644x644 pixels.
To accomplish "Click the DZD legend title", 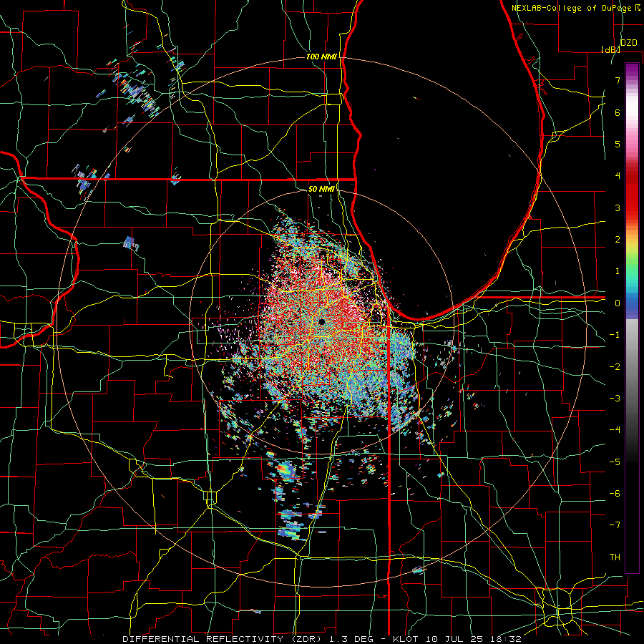I will [628, 43].
